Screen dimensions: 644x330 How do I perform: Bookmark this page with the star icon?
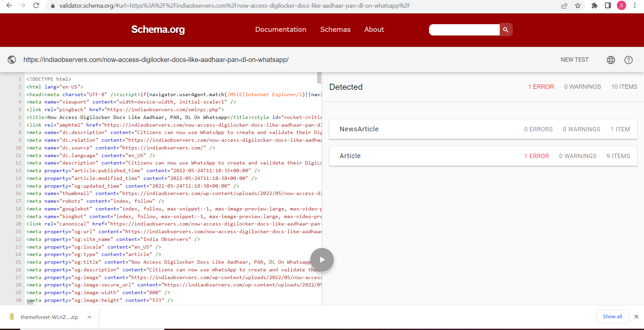[578, 6]
